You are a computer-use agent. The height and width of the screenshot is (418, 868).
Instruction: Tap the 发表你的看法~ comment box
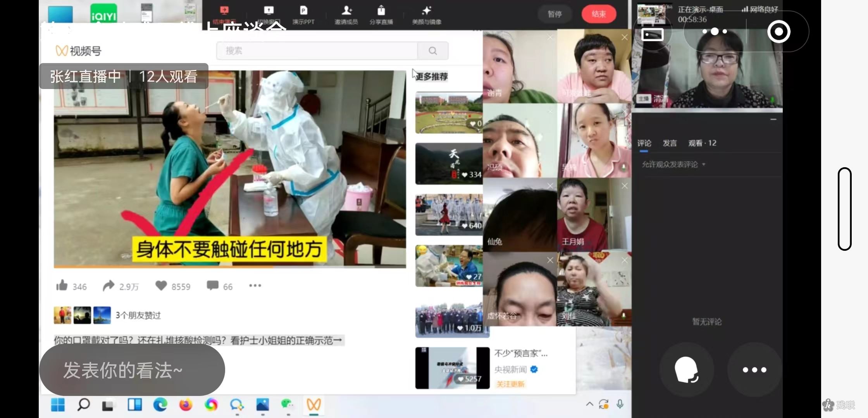[x=132, y=370]
